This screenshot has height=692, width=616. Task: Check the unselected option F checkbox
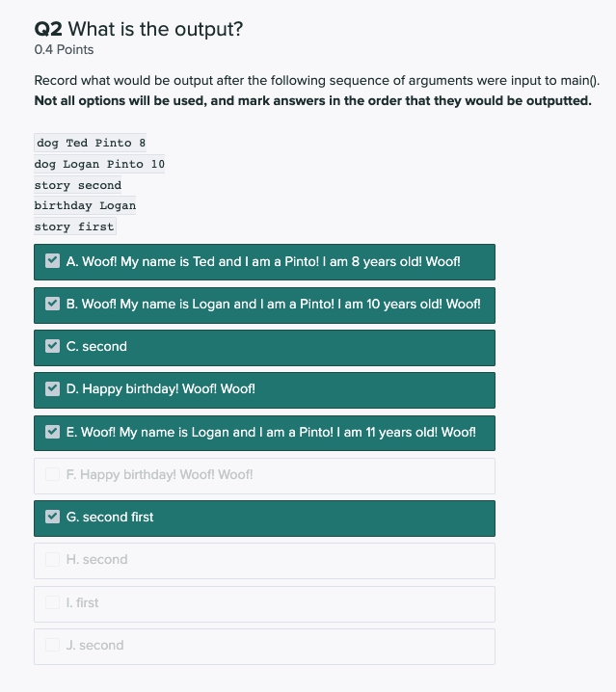53,474
